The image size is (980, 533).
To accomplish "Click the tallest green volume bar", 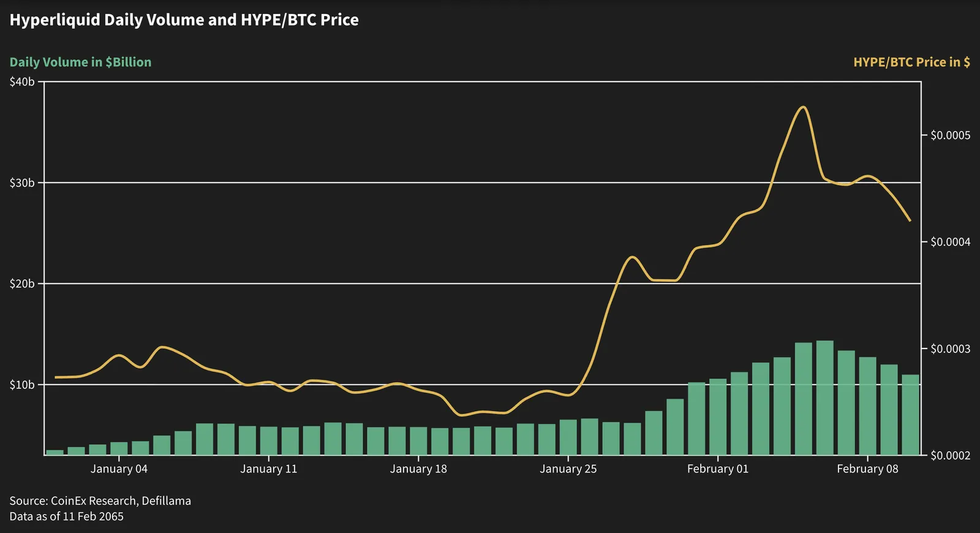I will pos(824,398).
